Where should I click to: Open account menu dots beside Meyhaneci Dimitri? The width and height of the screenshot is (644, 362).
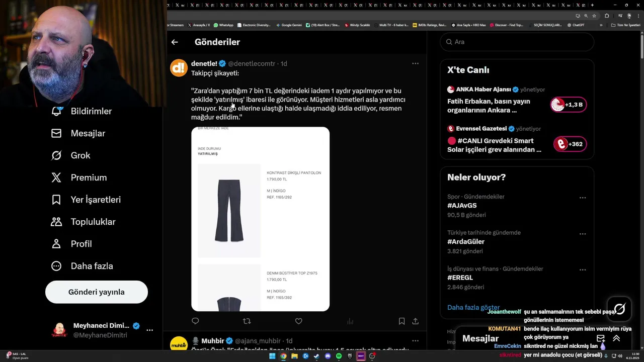[x=149, y=330]
